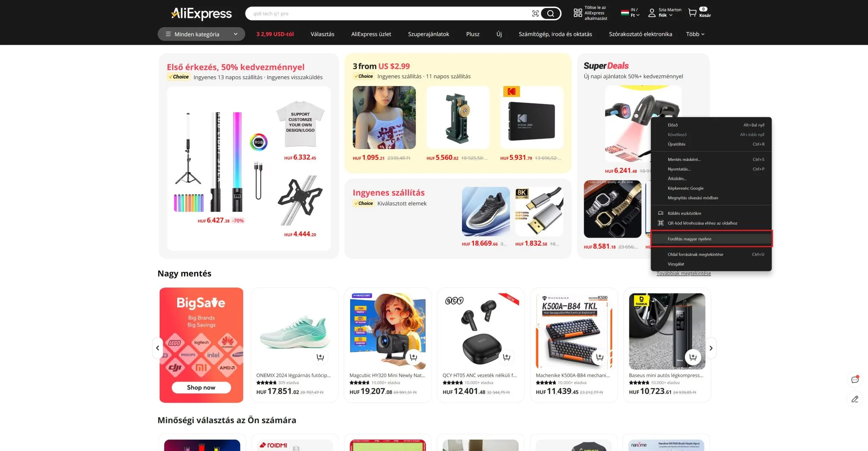Open the chat support floating icon
Viewport: 868px width, 451px height.
coord(855,379)
